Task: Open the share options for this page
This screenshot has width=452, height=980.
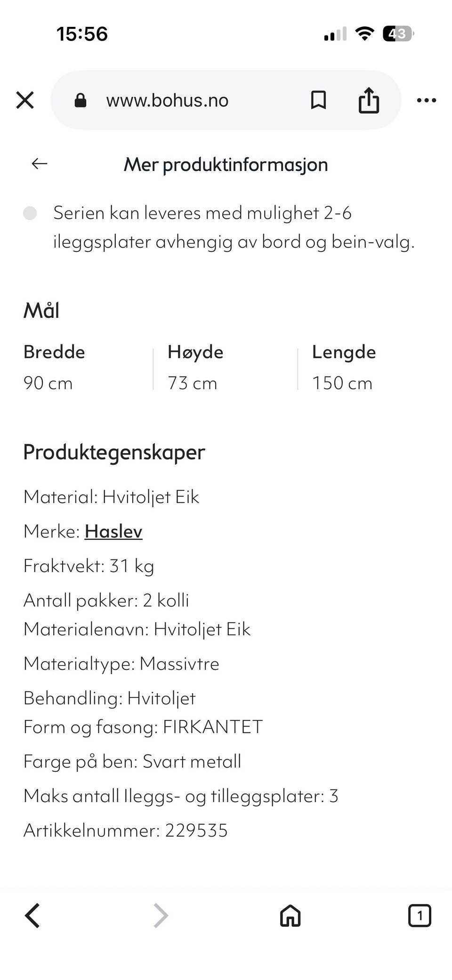Action: pos(369,100)
